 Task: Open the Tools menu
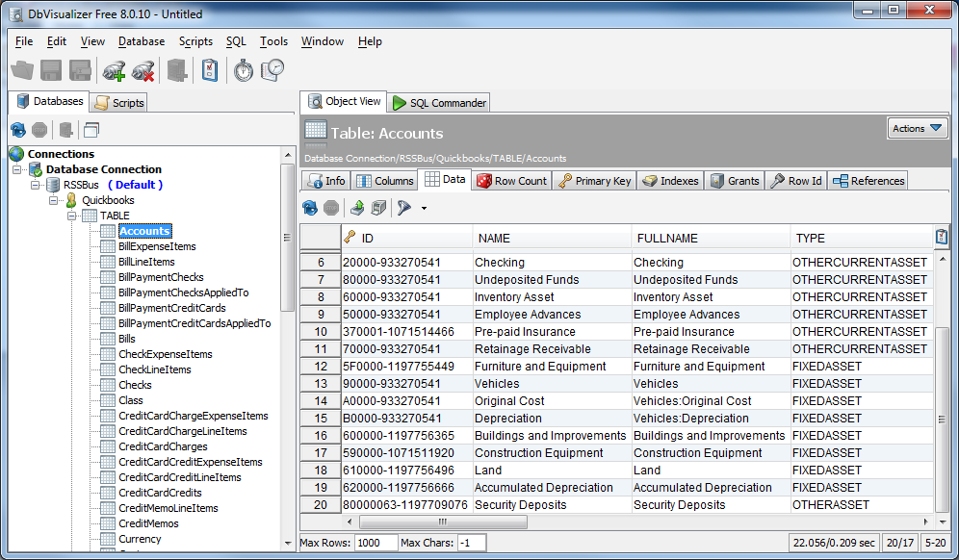point(273,41)
